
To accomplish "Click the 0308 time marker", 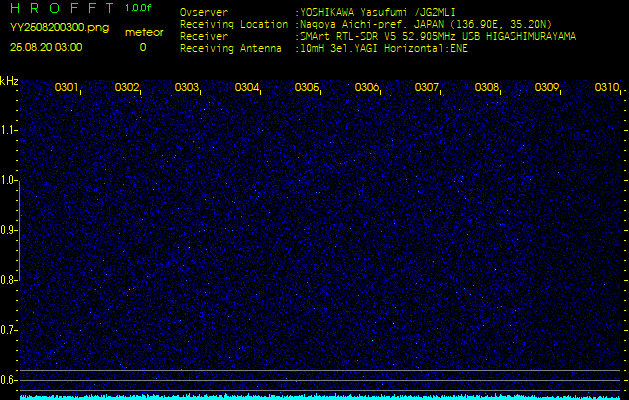I will pyautogui.click(x=487, y=87).
